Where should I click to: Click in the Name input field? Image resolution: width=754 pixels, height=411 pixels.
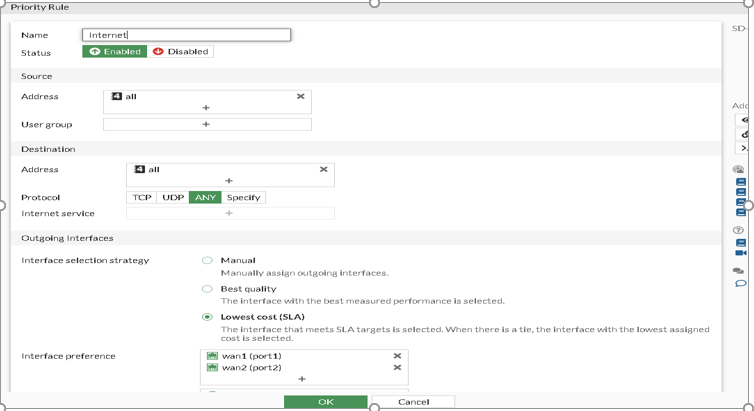coord(187,35)
